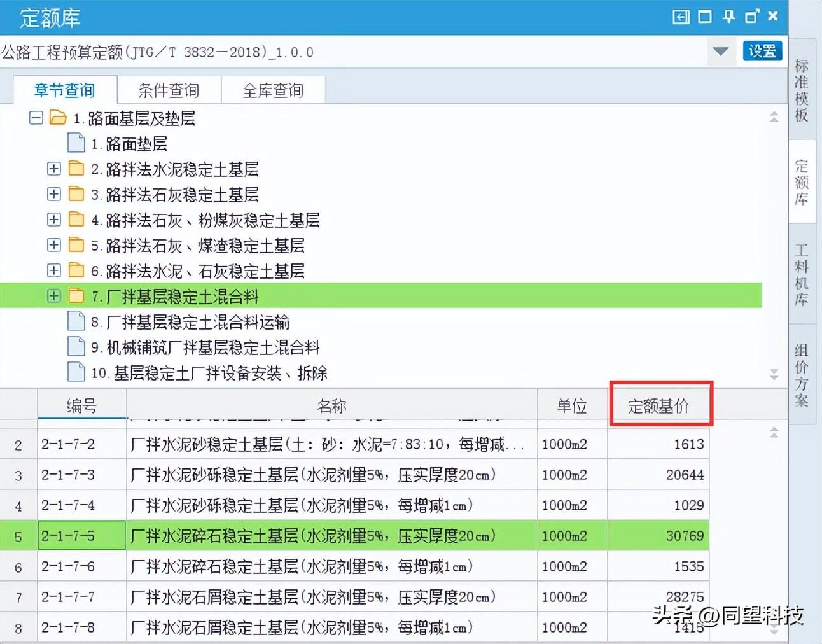
Task: Close the 定额库 panel
Action: click(x=773, y=16)
